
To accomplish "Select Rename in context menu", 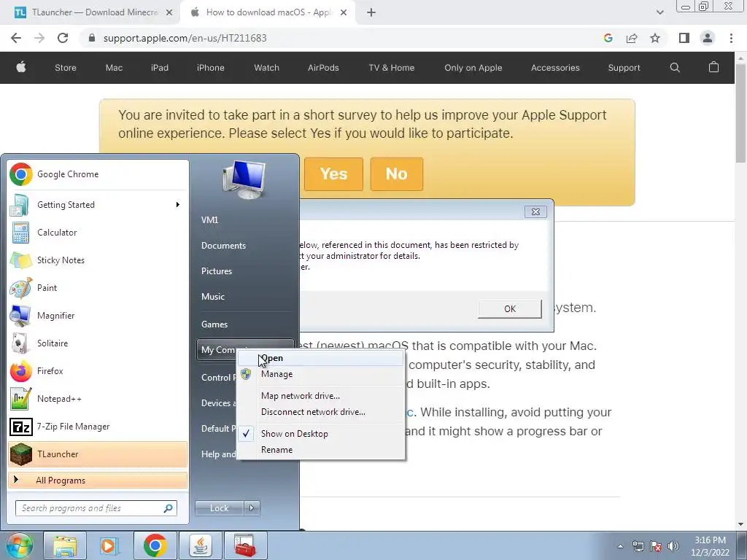I will pos(321,450).
